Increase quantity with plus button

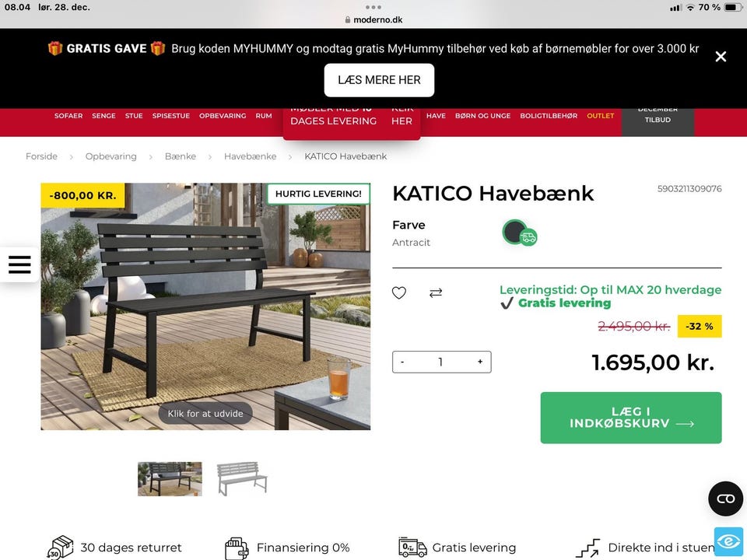[x=480, y=362]
